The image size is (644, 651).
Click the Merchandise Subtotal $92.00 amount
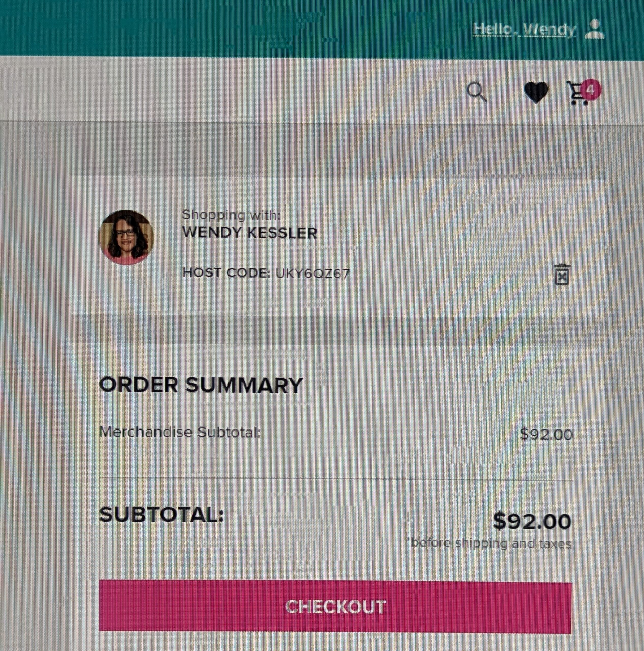(x=546, y=434)
